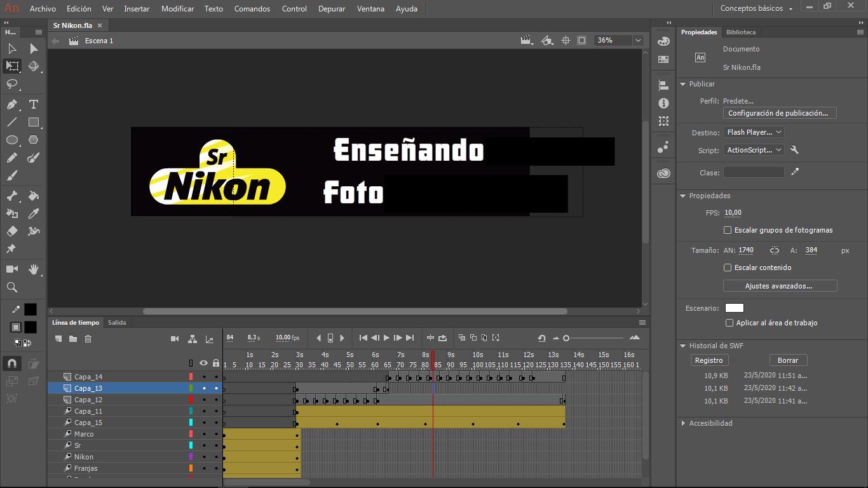This screenshot has height=488, width=868.
Task: Create a new layer folder
Action: 73,339
